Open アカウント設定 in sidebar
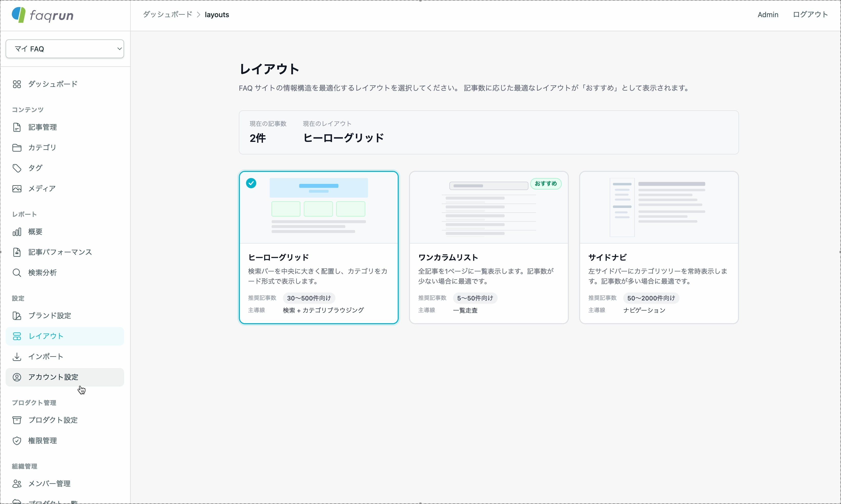 point(65,377)
